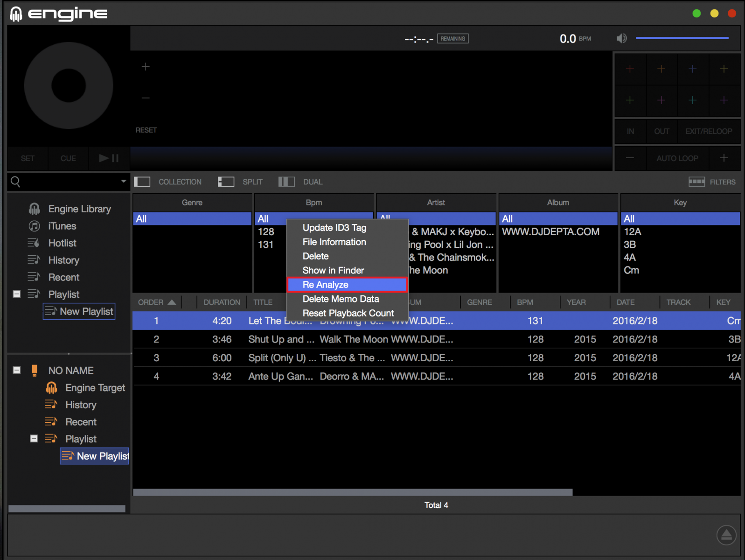Collapse the Playlist tree under Engine Library
Viewport: 745px width, 560px height.
pos(17,294)
